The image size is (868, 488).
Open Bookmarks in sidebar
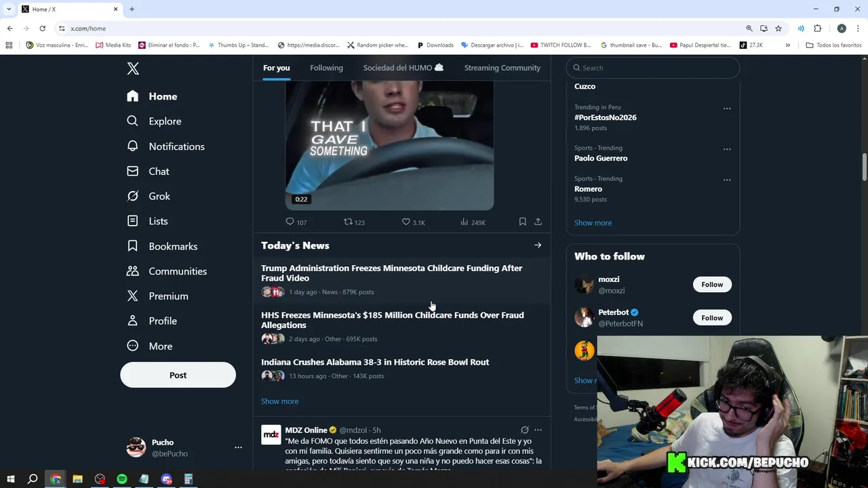point(162,246)
